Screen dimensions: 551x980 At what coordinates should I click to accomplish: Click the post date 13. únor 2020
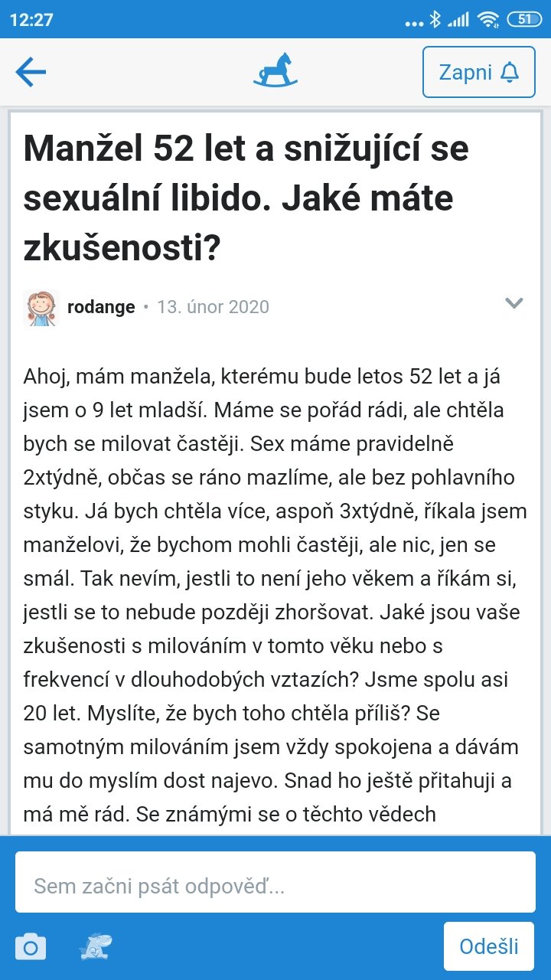click(x=213, y=308)
